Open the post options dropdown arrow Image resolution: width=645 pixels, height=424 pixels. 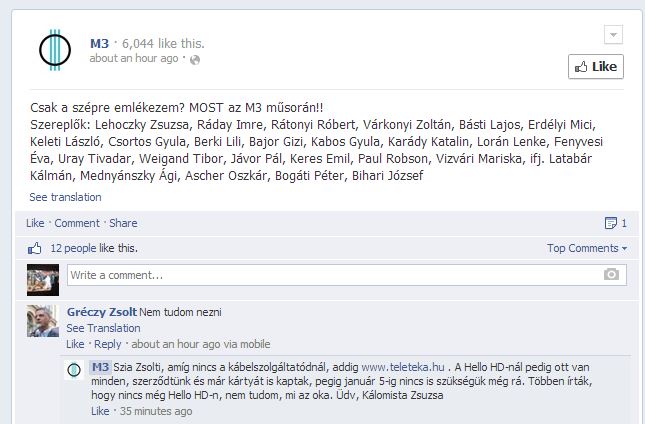613,35
